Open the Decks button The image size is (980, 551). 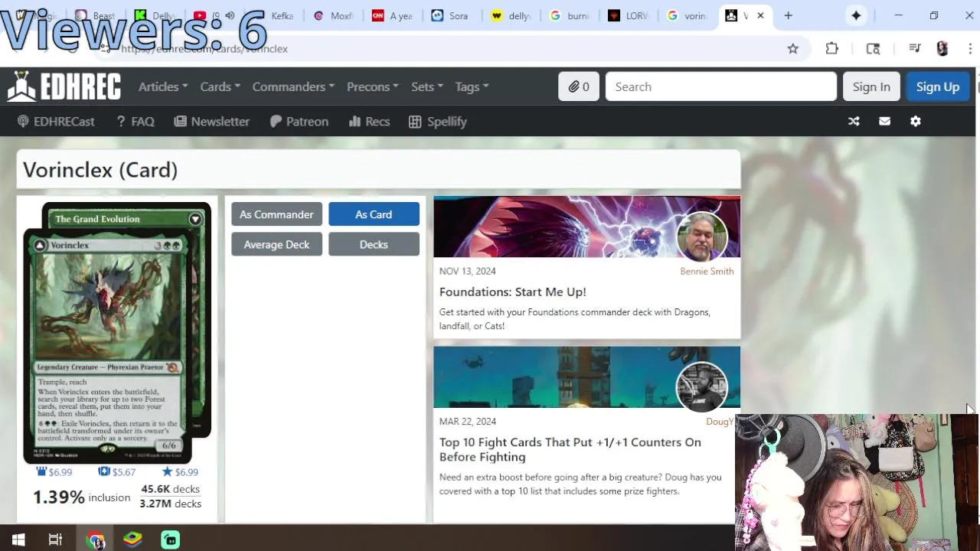(374, 244)
